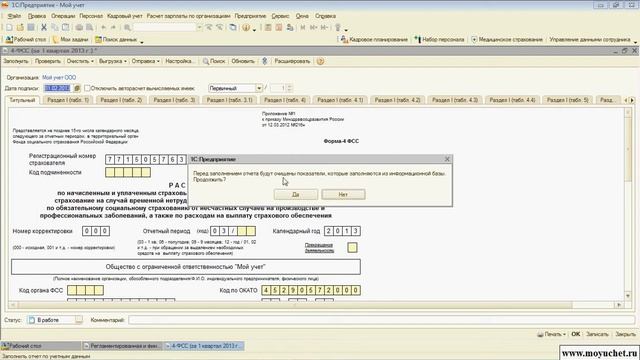640x360 pixels.
Task: Open Рабочий стол from the panel
Action: tap(26, 40)
